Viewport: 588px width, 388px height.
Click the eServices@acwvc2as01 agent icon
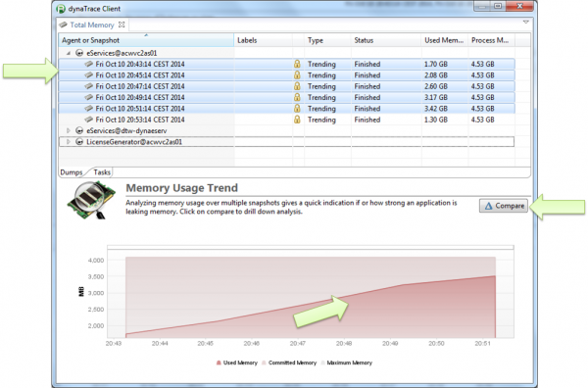tap(79, 53)
